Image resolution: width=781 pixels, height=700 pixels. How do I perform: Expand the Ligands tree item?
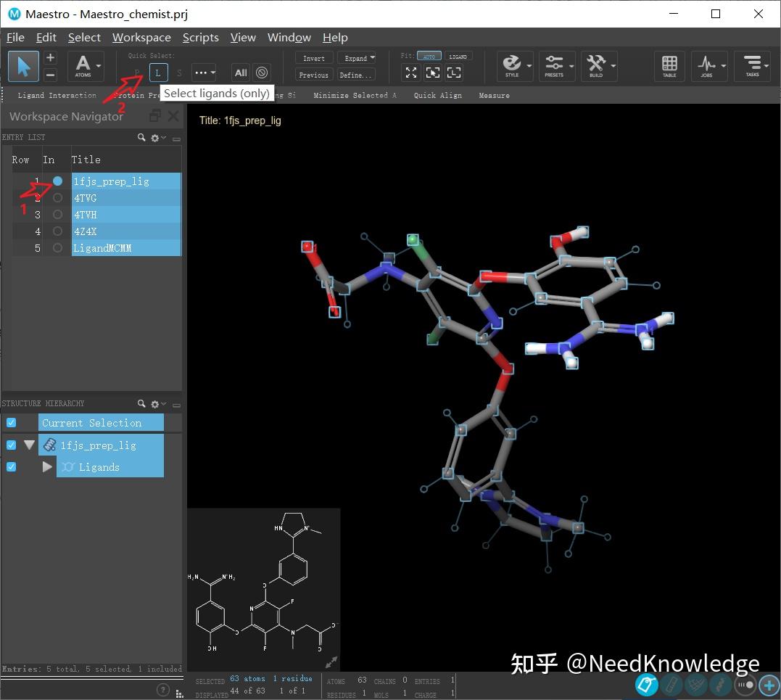point(46,466)
